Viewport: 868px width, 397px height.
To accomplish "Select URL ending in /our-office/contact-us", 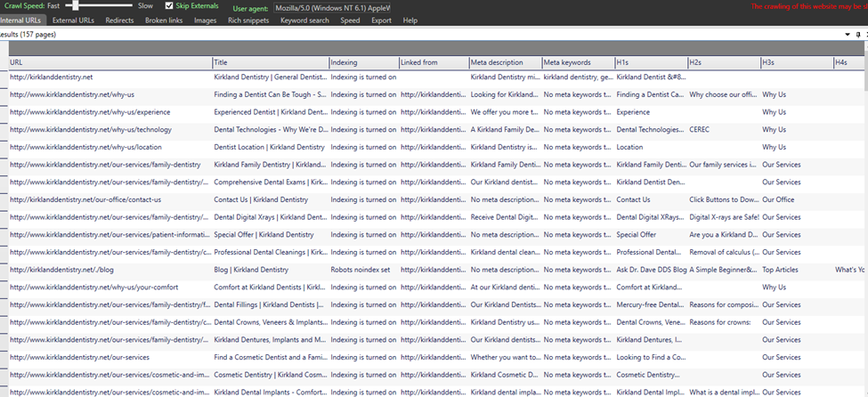I will coord(85,199).
